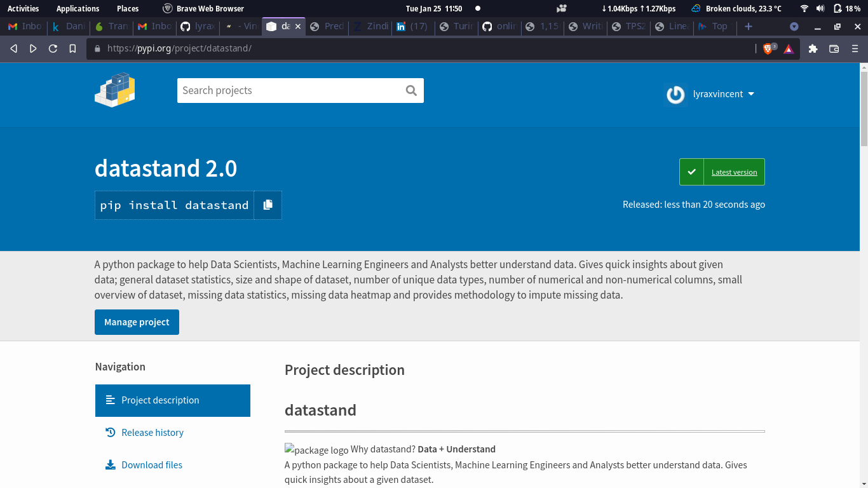The width and height of the screenshot is (868, 488).
Task: Switch to the LinkedIn (17) tab
Action: 413,26
